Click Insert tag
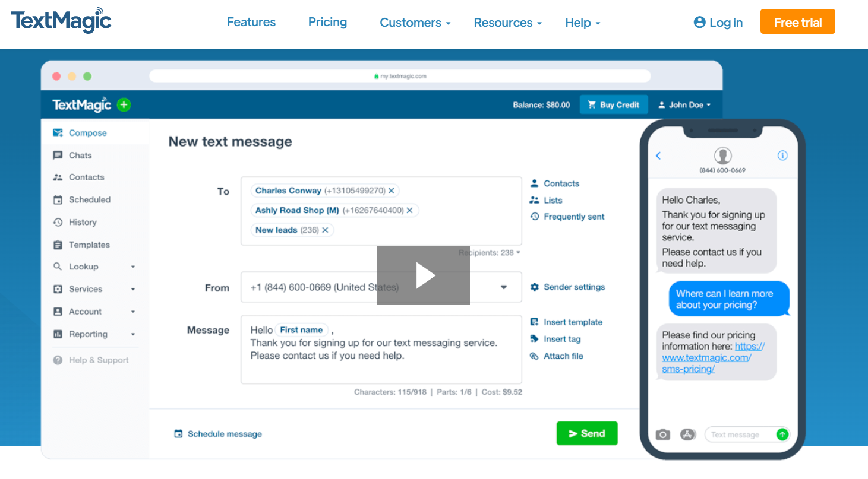This screenshot has width=868, height=479. pos(555,340)
